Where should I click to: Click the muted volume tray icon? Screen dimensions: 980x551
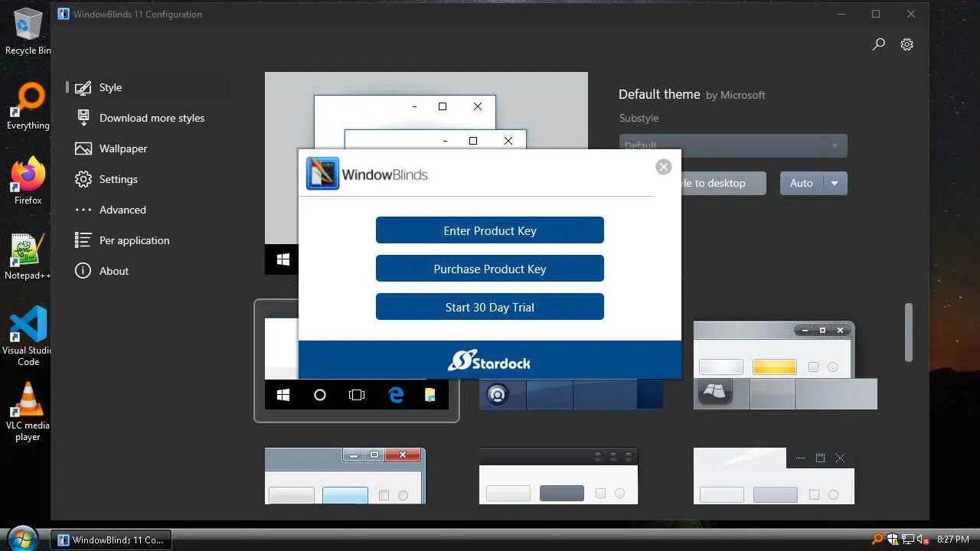click(923, 540)
